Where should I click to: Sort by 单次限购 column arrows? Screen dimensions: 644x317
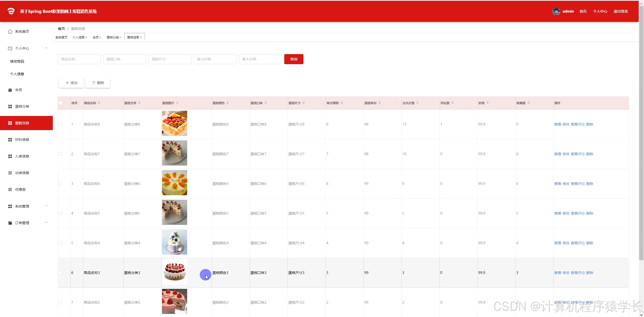(x=342, y=103)
